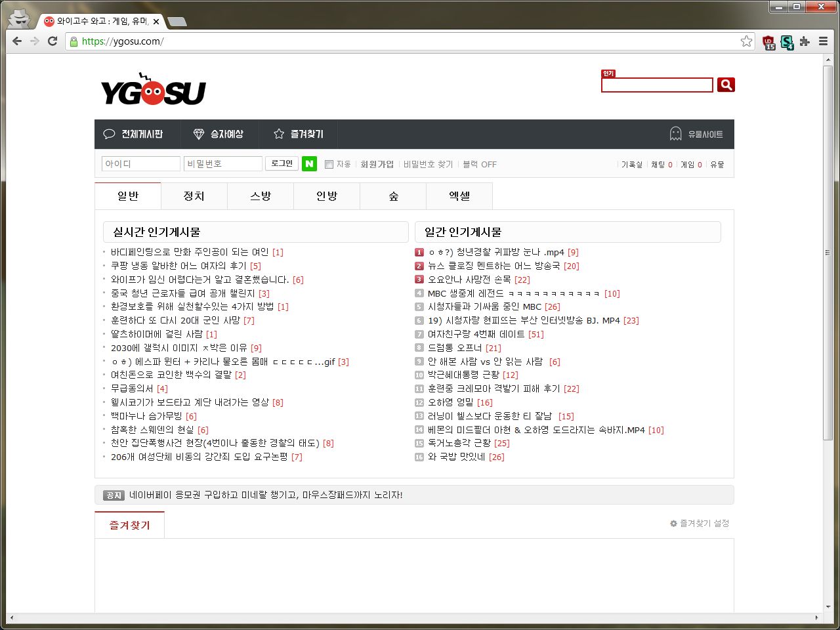Select the 인방 tab
Screen dimensions: 840x630
327,196
